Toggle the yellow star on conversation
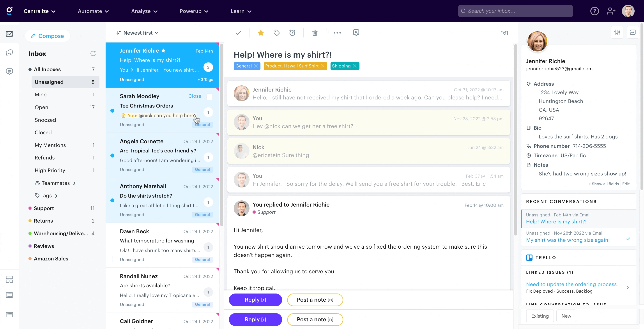This screenshot has width=644, height=329. 261,33
